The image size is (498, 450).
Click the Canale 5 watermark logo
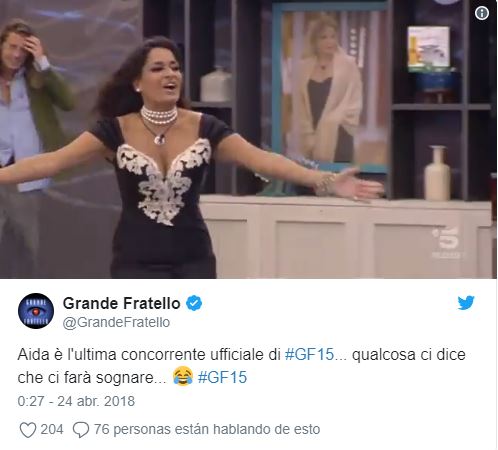click(449, 242)
